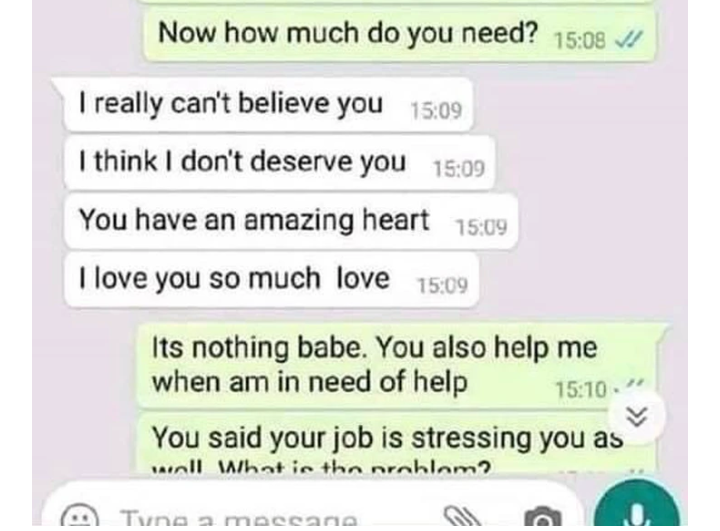Image resolution: width=720 pixels, height=531 pixels.
Task: Tap 'I love you so much love' bubble
Action: click(271, 279)
